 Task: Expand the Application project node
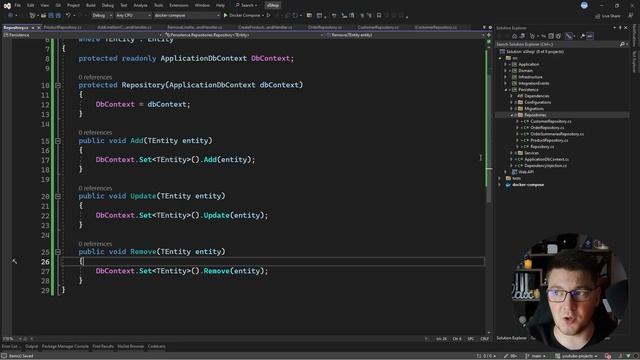[x=505, y=64]
